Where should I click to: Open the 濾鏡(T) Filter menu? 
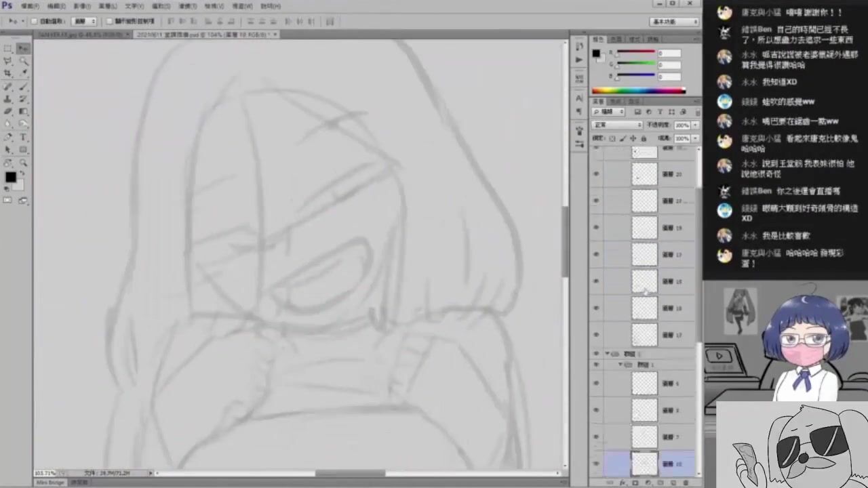[x=188, y=6]
